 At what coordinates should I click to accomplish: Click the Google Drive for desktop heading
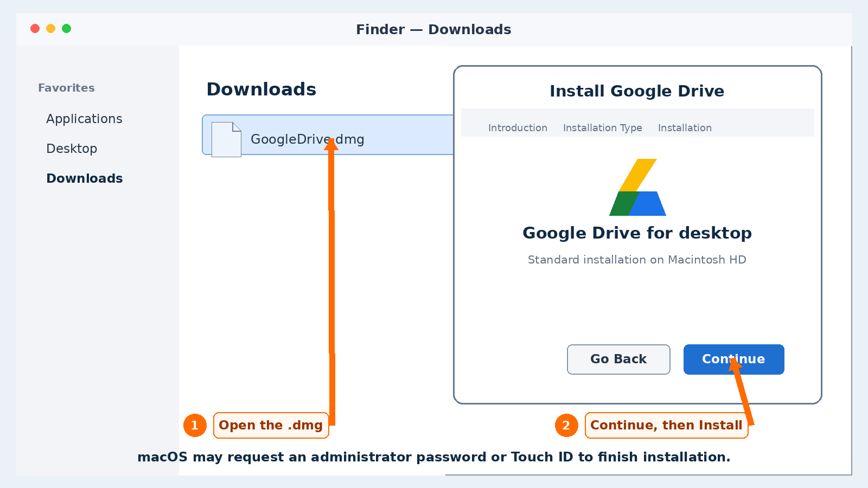coord(637,233)
